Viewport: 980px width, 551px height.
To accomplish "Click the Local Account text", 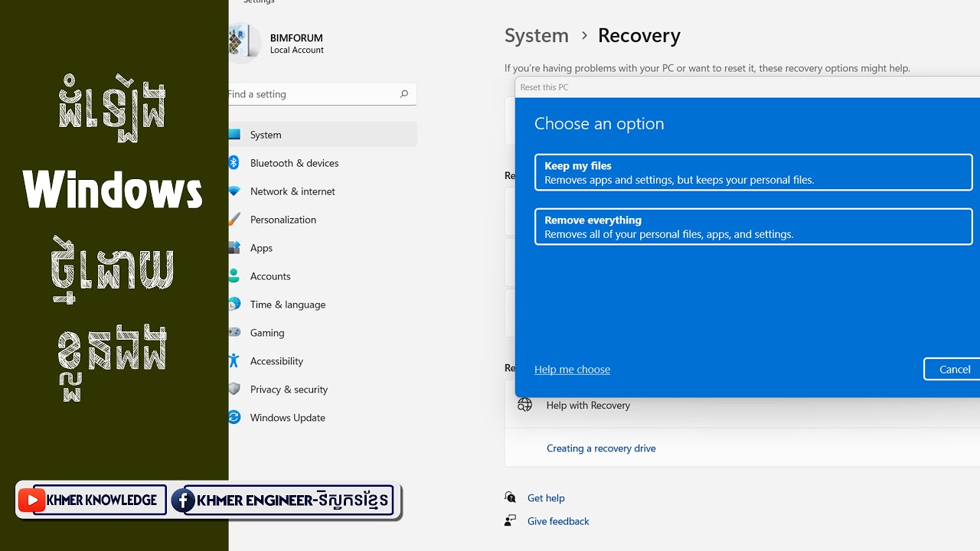I will [297, 51].
